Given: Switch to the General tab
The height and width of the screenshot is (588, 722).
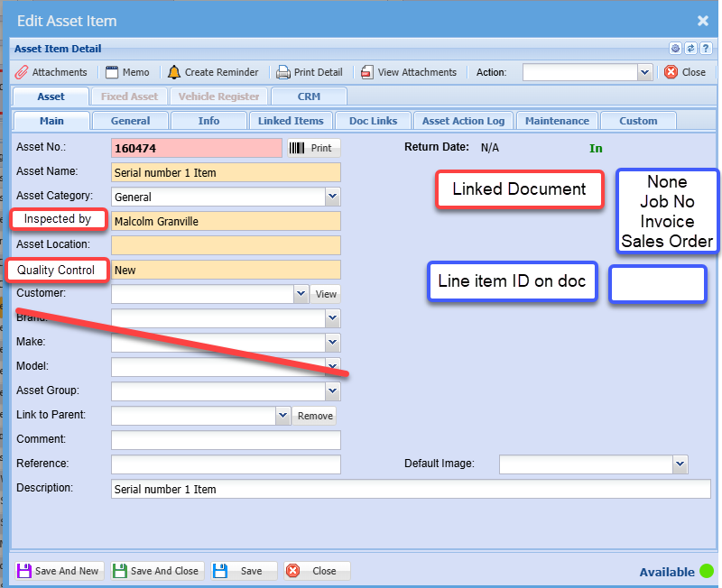Looking at the screenshot, I should click(x=130, y=121).
